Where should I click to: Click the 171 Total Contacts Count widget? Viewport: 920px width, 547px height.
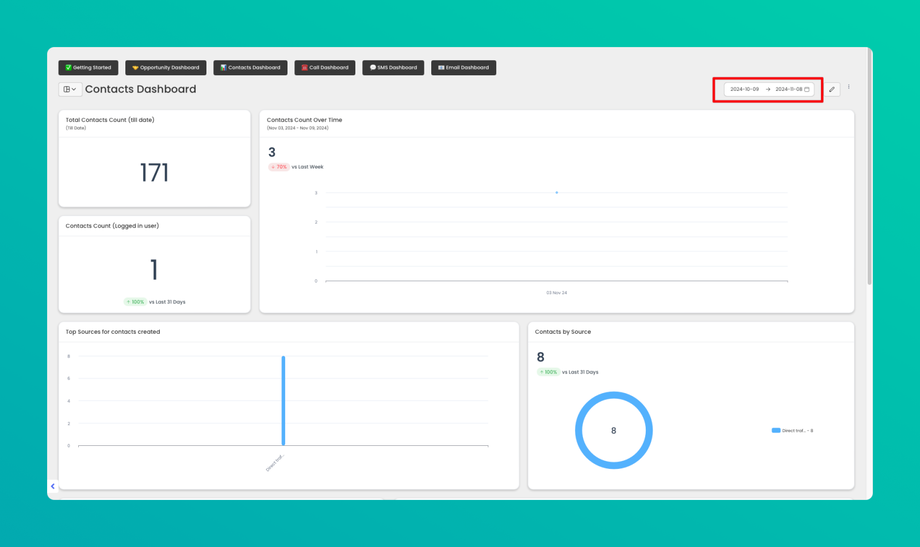(x=154, y=158)
